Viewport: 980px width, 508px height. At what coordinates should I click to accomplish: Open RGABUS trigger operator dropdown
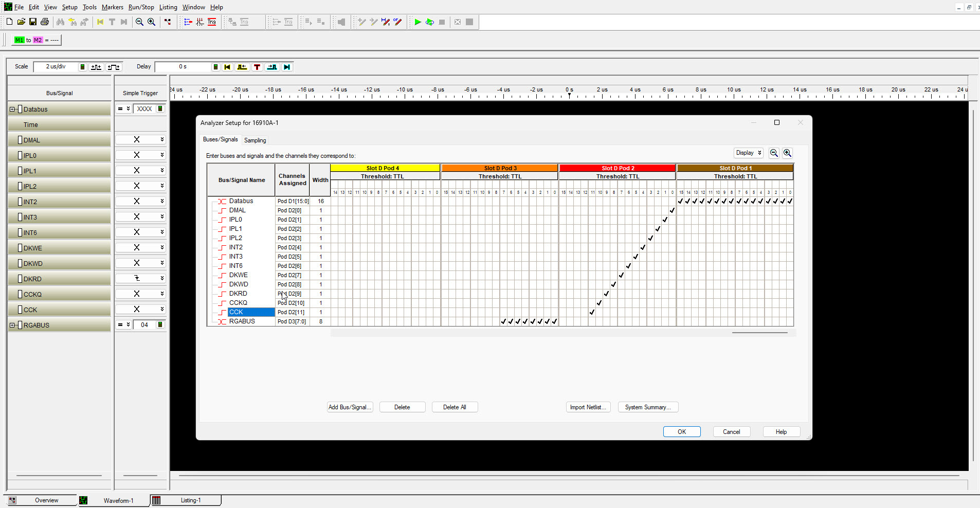[123, 324]
